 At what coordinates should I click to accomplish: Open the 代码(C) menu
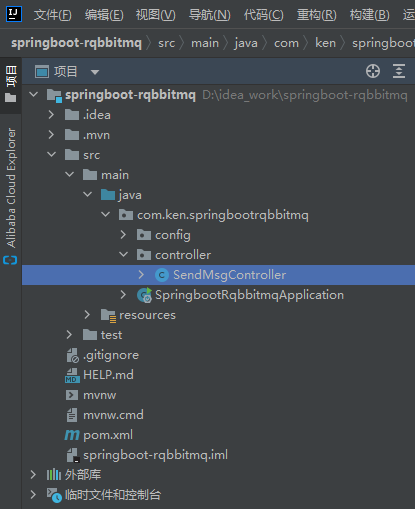pyautogui.click(x=263, y=15)
